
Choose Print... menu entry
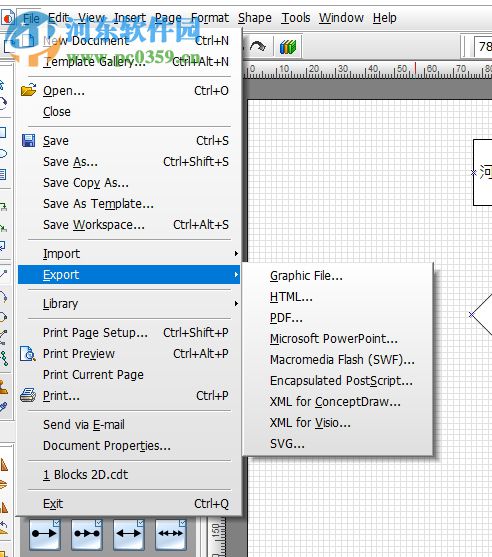pos(129,395)
